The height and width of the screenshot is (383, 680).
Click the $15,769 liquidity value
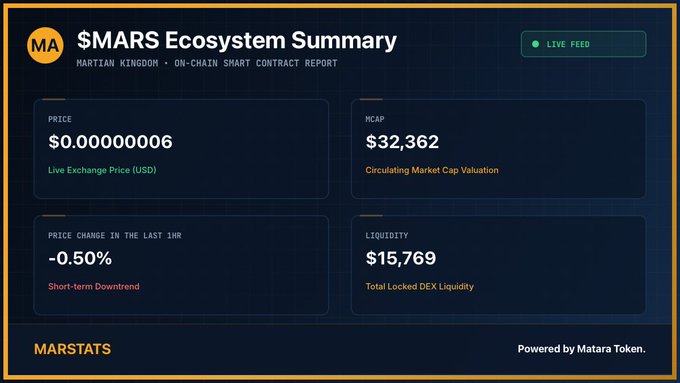[401, 259]
